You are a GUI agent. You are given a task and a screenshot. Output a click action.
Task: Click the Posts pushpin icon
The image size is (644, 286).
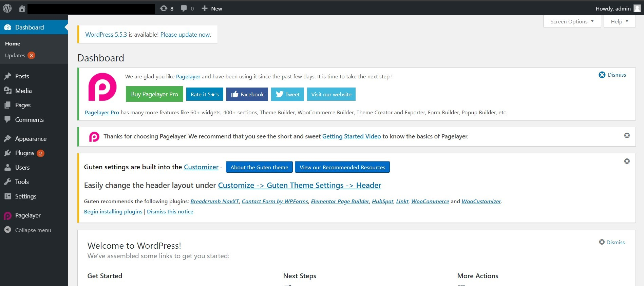click(7, 76)
